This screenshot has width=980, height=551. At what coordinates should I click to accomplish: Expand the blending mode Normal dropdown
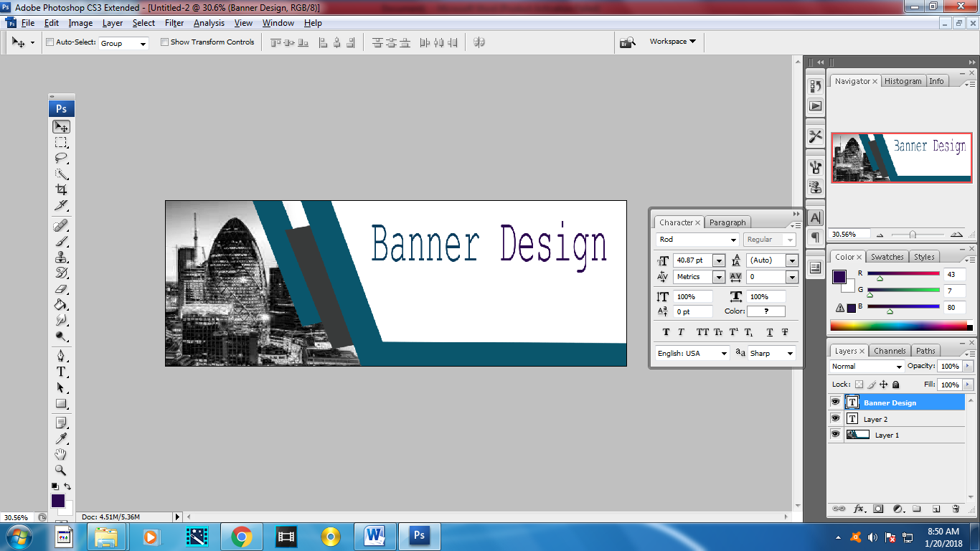899,367
